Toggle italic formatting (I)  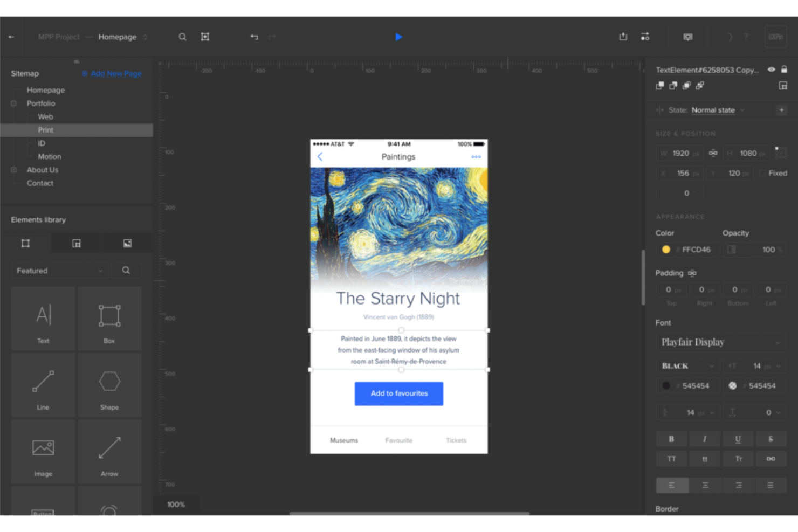[705, 439]
